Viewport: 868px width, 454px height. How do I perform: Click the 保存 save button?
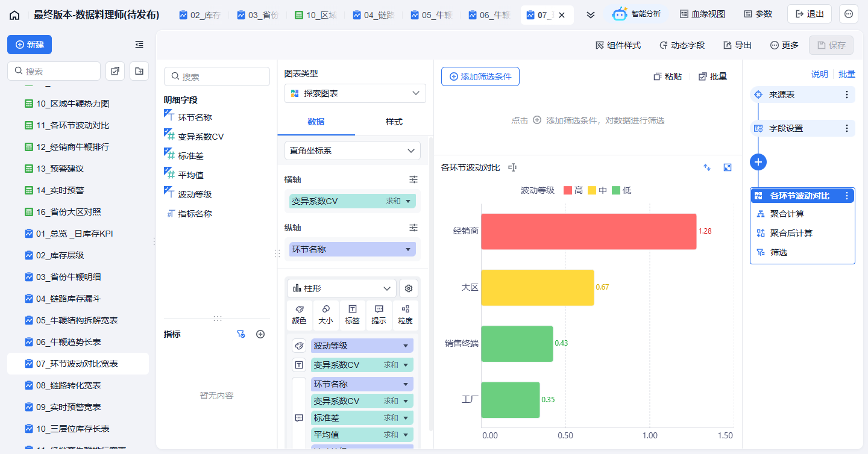[x=831, y=45]
